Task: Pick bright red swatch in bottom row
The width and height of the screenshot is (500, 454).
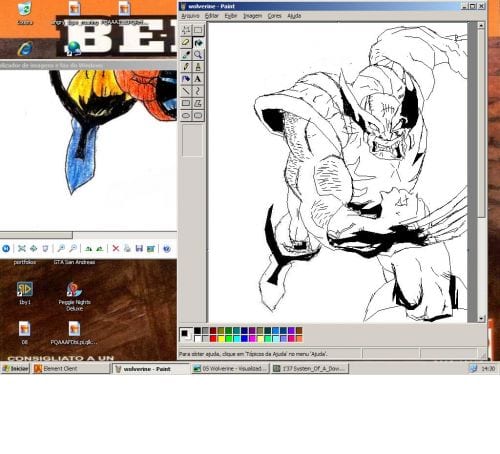Action: [x=213, y=339]
